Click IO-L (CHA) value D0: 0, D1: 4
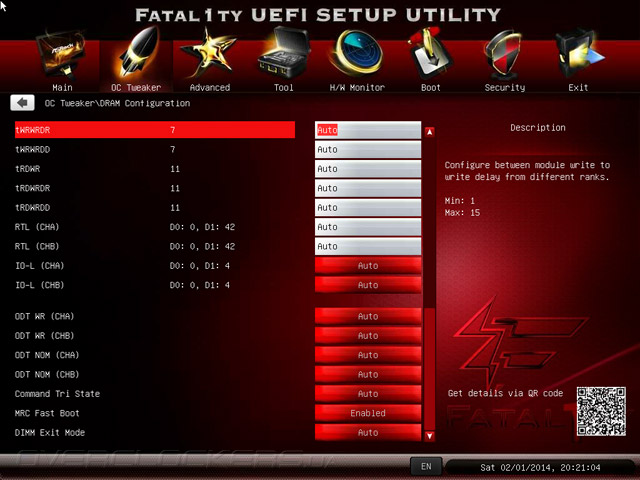The width and height of the screenshot is (640, 480). coord(200,266)
